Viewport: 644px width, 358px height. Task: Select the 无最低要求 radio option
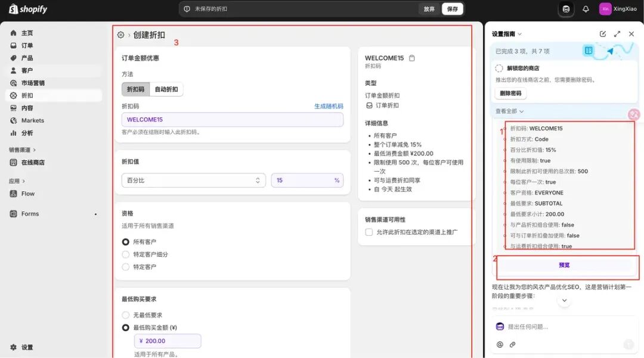[126, 315]
